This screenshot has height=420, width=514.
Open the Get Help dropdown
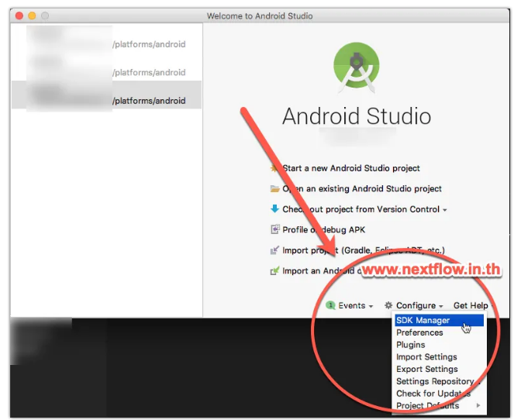474,305
